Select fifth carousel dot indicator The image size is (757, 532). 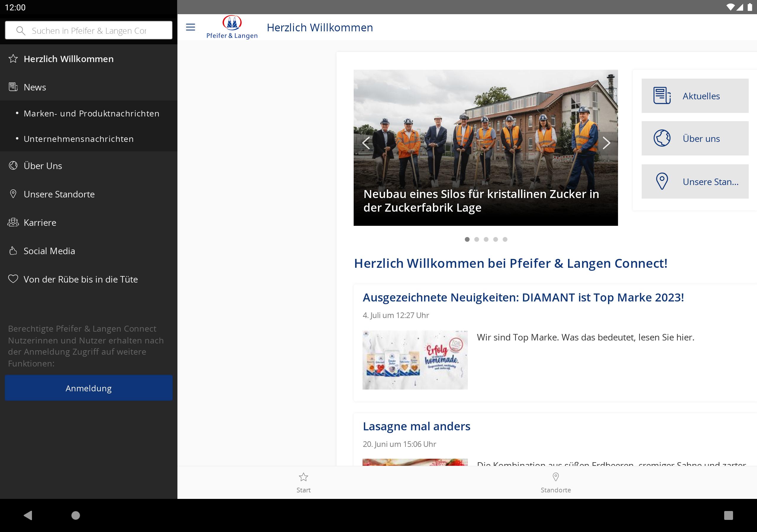point(505,239)
